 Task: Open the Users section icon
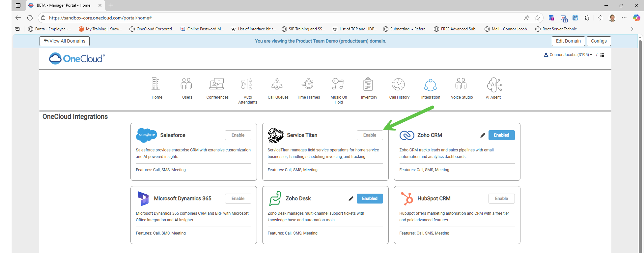click(186, 84)
